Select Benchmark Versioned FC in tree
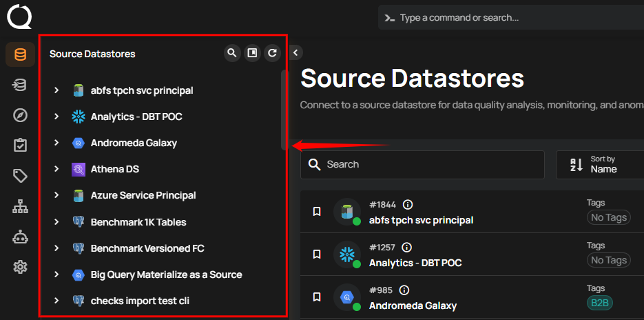The height and width of the screenshot is (320, 644). (x=147, y=248)
